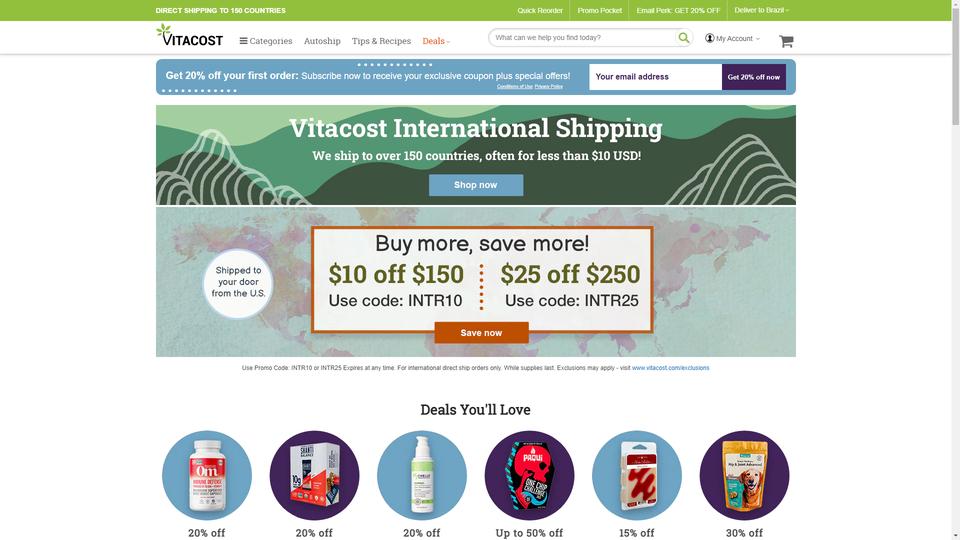Focus the Your email address field
This screenshot has height=540, width=960.
[x=655, y=77]
